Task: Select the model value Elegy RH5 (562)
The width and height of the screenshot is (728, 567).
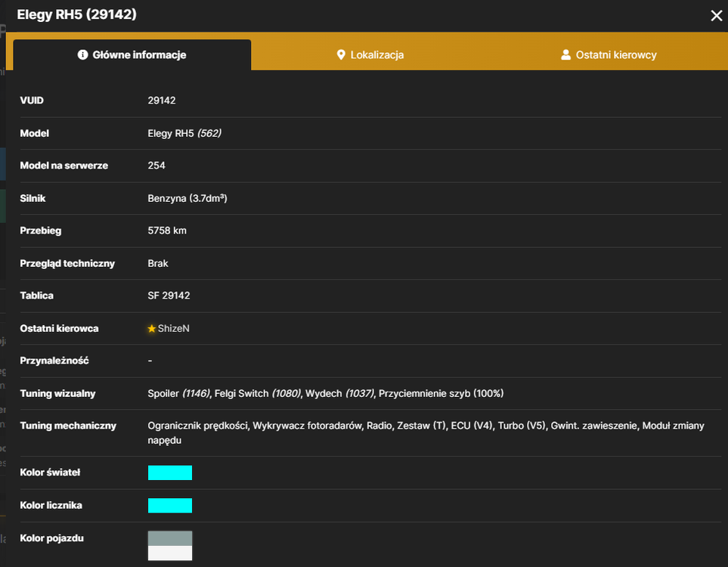Action: pos(184,134)
